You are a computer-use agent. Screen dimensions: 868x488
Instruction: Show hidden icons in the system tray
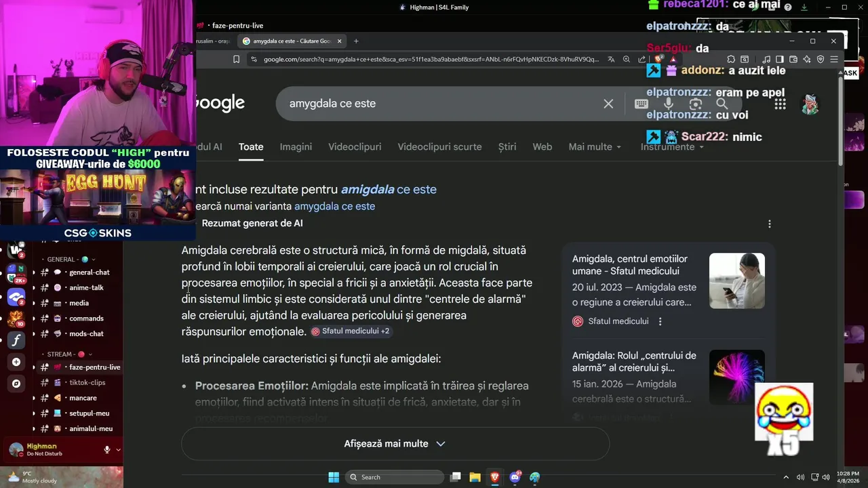tap(786, 477)
